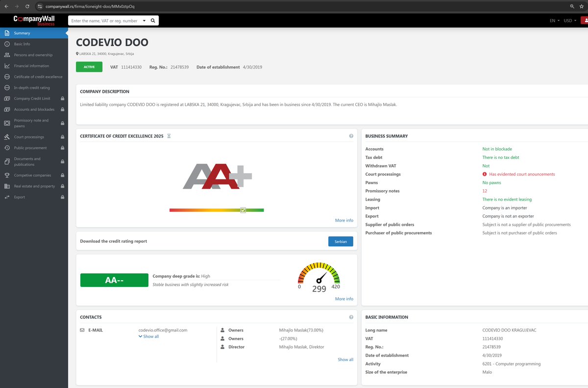The image size is (588, 388).
Task: Click Not in blockade status text
Action: [x=497, y=149]
